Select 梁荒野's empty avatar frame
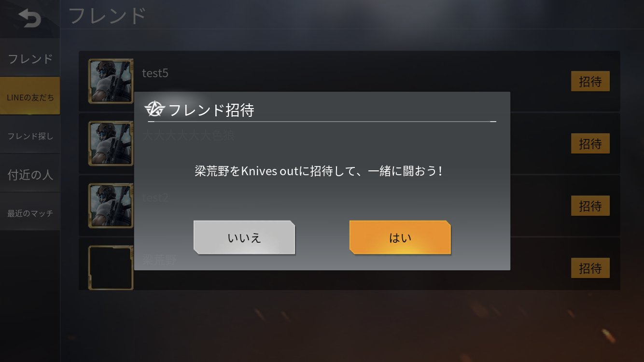The image size is (644, 362). click(x=111, y=268)
